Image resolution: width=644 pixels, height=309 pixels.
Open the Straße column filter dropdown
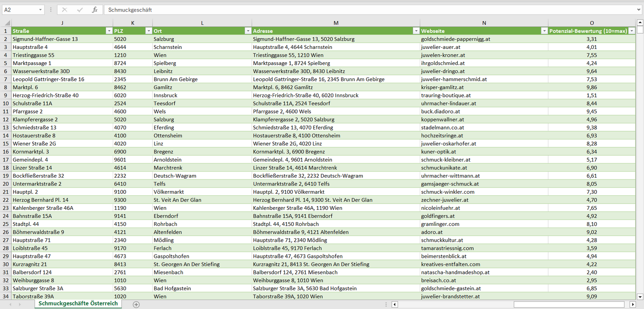point(109,31)
